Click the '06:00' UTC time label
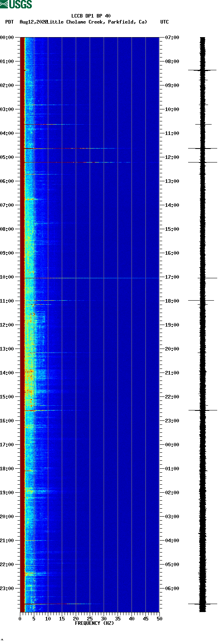This screenshot has width=220, height=644. (172, 589)
